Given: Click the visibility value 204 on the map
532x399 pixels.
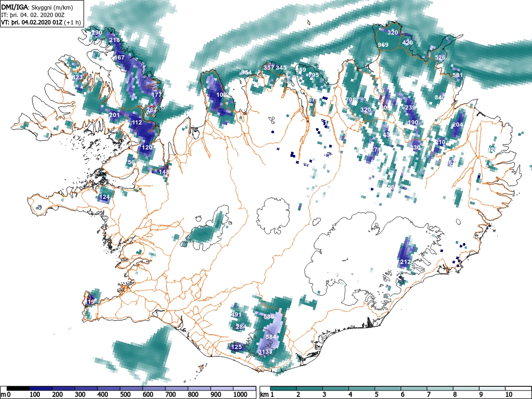Looking at the screenshot, I should point(458,125).
